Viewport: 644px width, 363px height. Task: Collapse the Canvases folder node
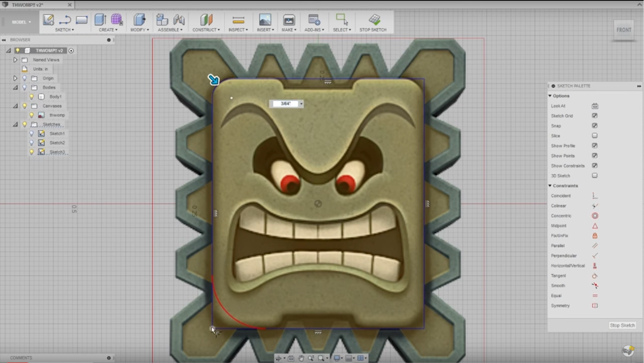tap(15, 106)
